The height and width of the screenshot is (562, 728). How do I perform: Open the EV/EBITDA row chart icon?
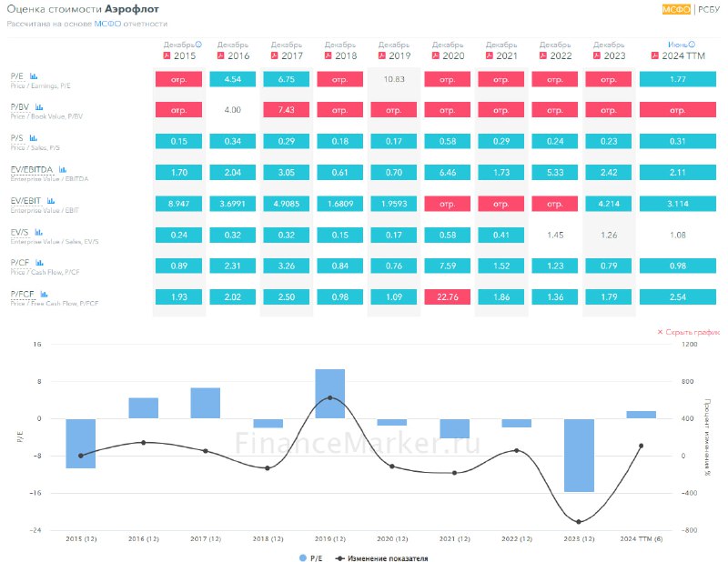pyautogui.click(x=63, y=169)
